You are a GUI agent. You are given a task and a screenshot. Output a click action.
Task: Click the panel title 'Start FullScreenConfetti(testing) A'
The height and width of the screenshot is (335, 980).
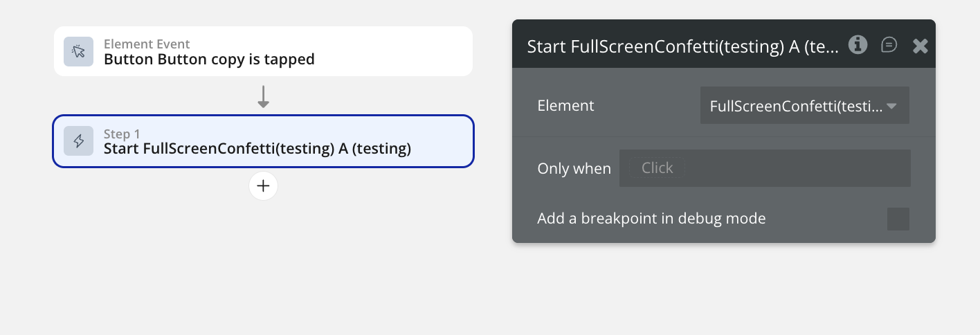tap(682, 46)
